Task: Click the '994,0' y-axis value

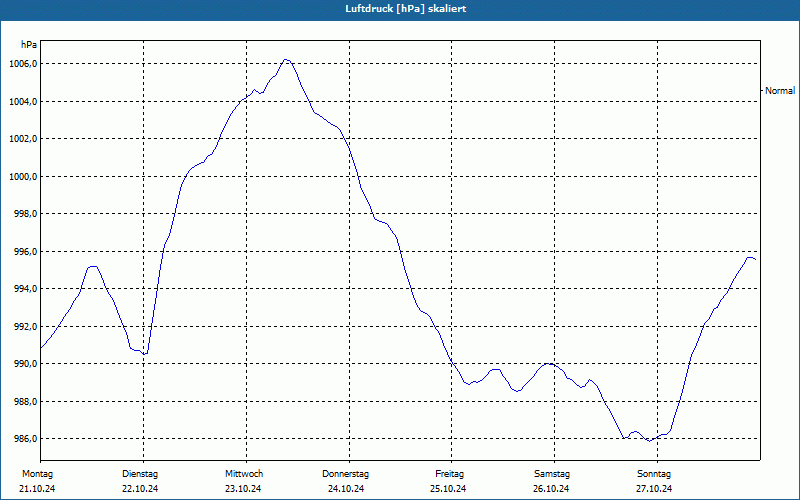Action: [25, 289]
